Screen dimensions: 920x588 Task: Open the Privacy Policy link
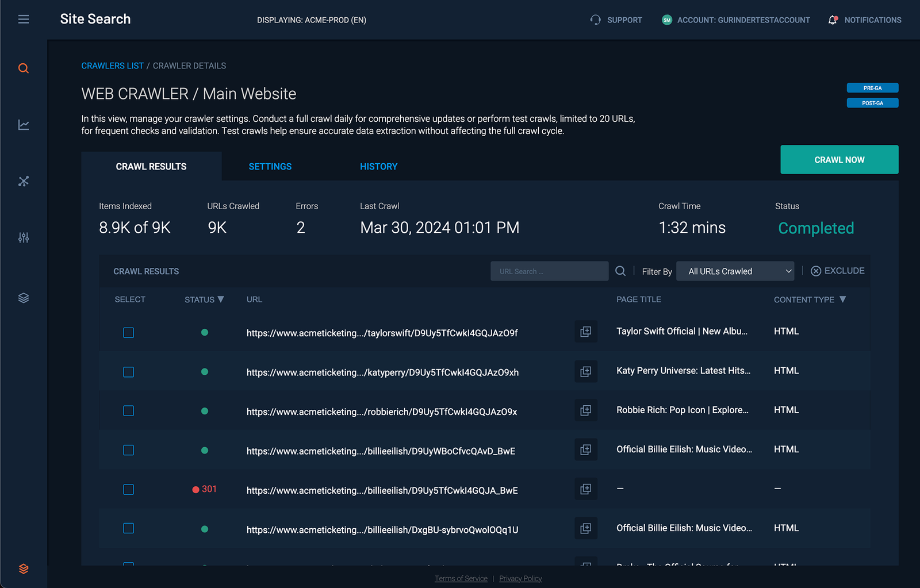tap(520, 578)
